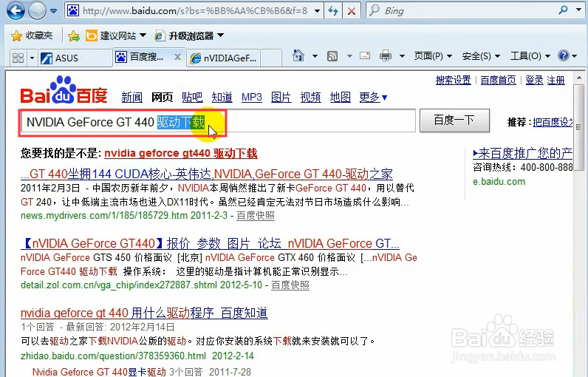Image resolution: width=588 pixels, height=377 pixels.
Task: Click the paw favicon in address bar
Action: coord(73,10)
